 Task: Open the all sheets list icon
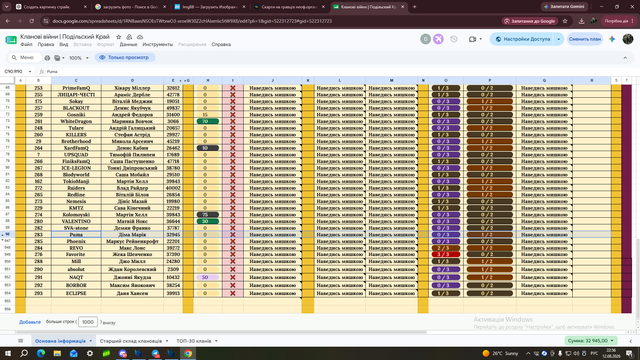pos(20,341)
